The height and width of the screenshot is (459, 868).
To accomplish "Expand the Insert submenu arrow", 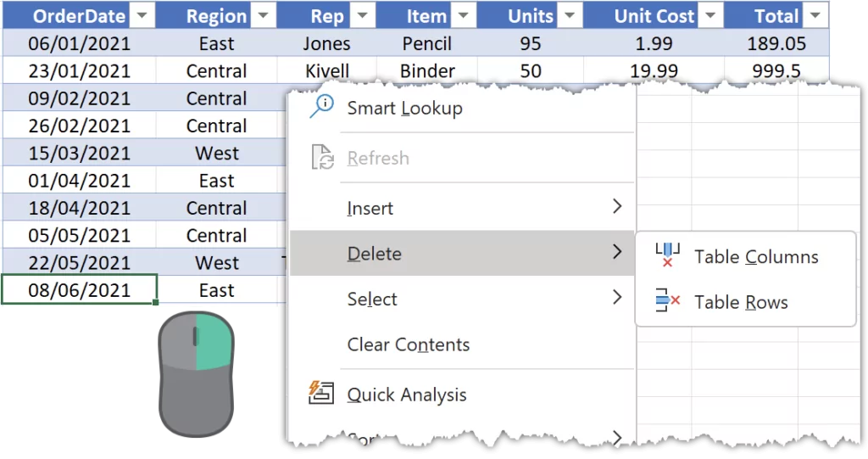I will [617, 206].
